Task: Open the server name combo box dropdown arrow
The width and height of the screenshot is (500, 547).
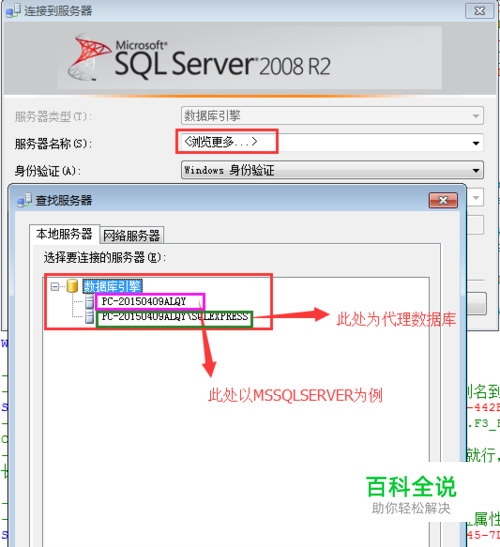Action: pyautogui.click(x=476, y=143)
